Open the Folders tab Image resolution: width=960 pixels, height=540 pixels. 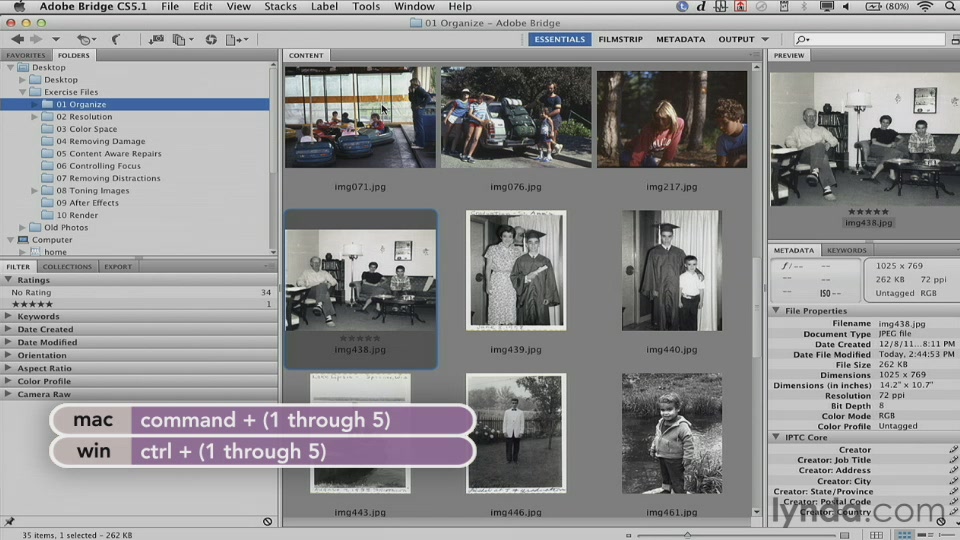(73, 55)
